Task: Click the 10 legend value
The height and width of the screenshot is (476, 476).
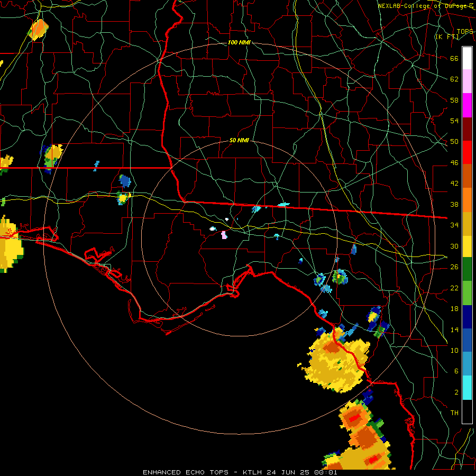Action: [454, 350]
